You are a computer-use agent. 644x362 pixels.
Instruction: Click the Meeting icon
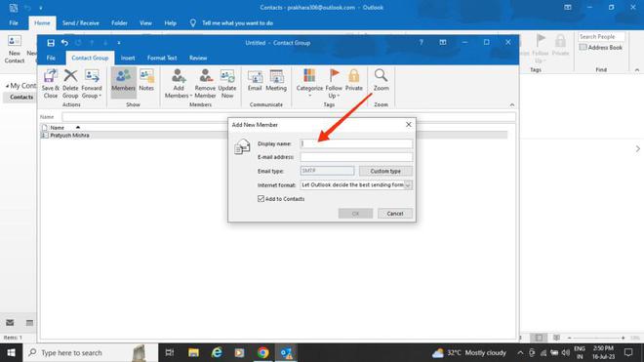point(276,81)
